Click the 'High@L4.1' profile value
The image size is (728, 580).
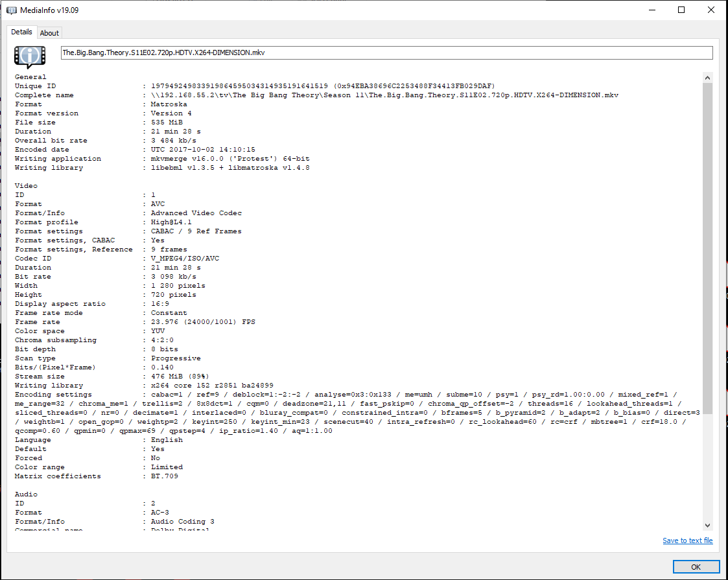(x=171, y=222)
